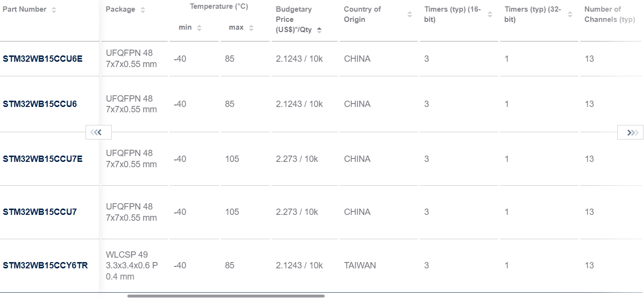Sort by Budgetary Price column
This screenshot has height=299, width=644.
(319, 30)
